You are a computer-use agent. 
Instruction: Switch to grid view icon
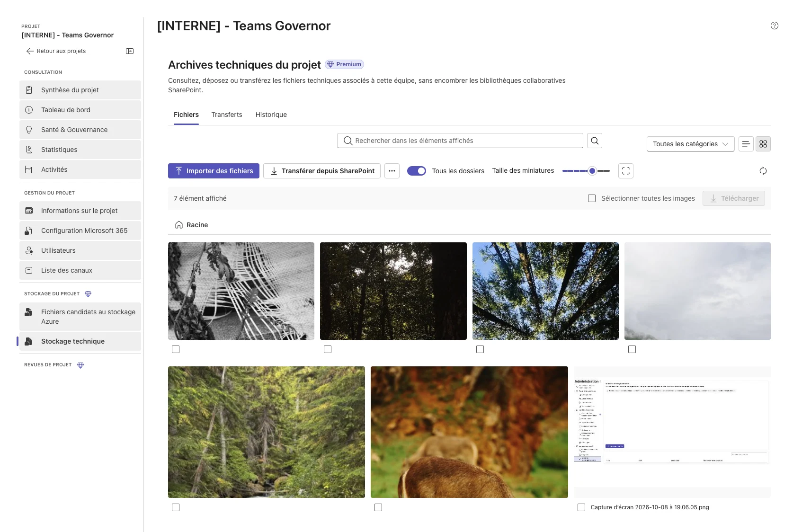click(763, 144)
